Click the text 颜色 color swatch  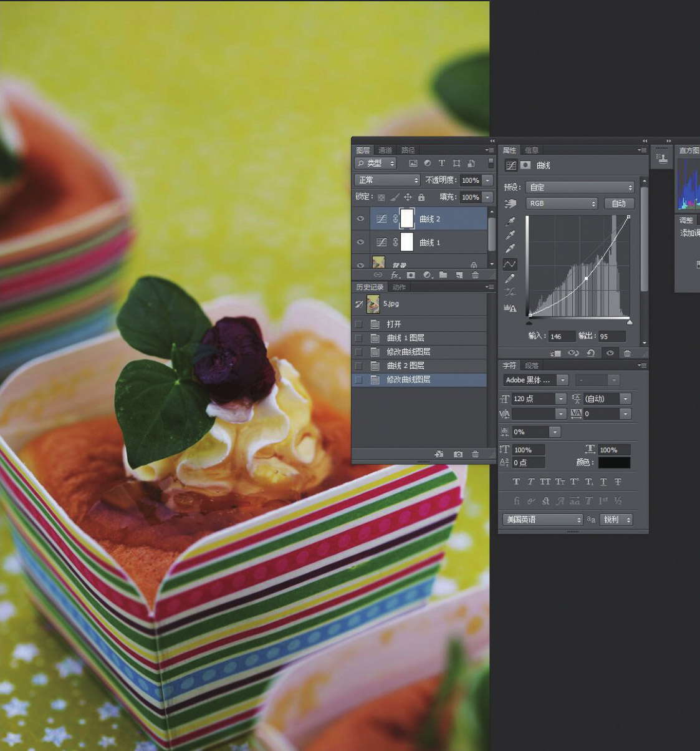[x=614, y=462]
